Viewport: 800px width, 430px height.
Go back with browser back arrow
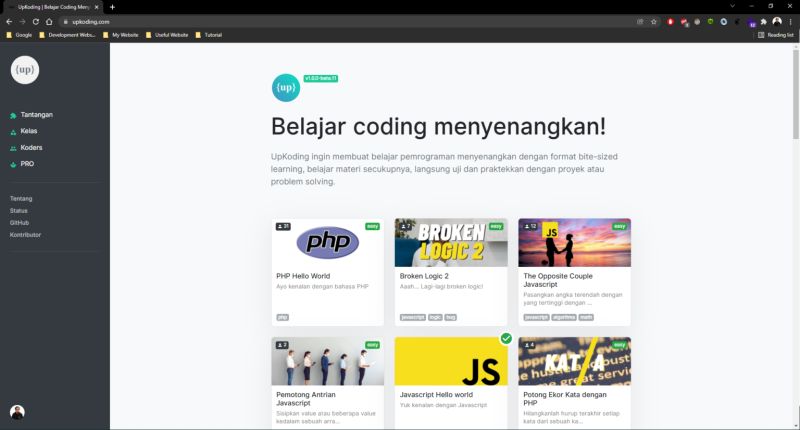pos(9,21)
